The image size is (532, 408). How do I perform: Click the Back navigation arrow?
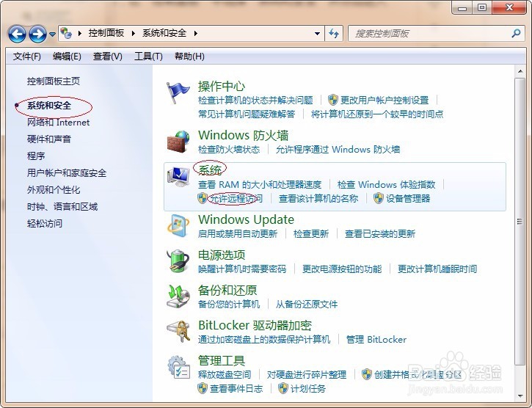(x=17, y=34)
